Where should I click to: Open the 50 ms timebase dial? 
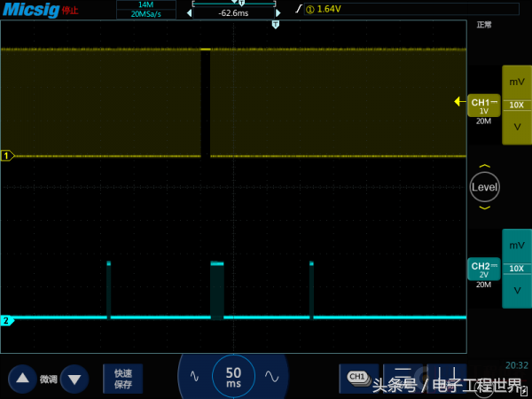click(233, 376)
